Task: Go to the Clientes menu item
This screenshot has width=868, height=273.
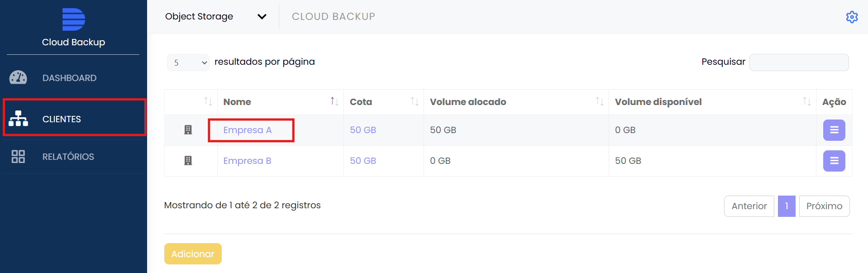Action: click(62, 119)
